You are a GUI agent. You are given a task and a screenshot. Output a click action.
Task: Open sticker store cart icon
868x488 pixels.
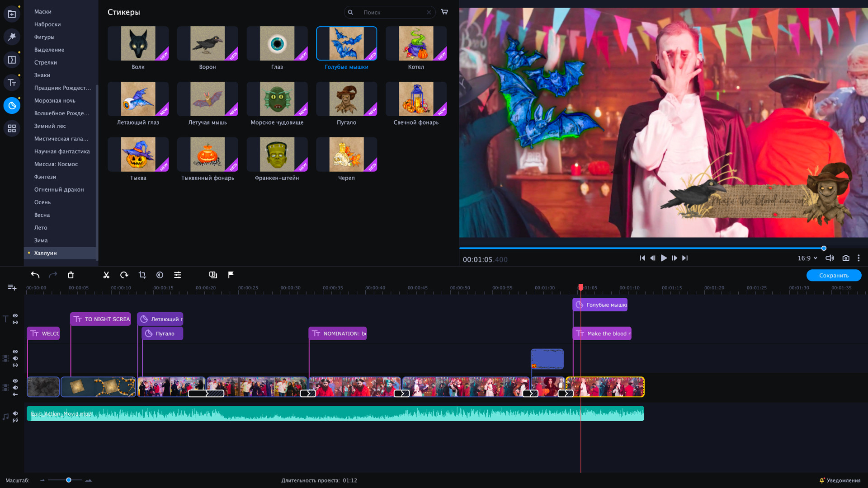(x=444, y=12)
